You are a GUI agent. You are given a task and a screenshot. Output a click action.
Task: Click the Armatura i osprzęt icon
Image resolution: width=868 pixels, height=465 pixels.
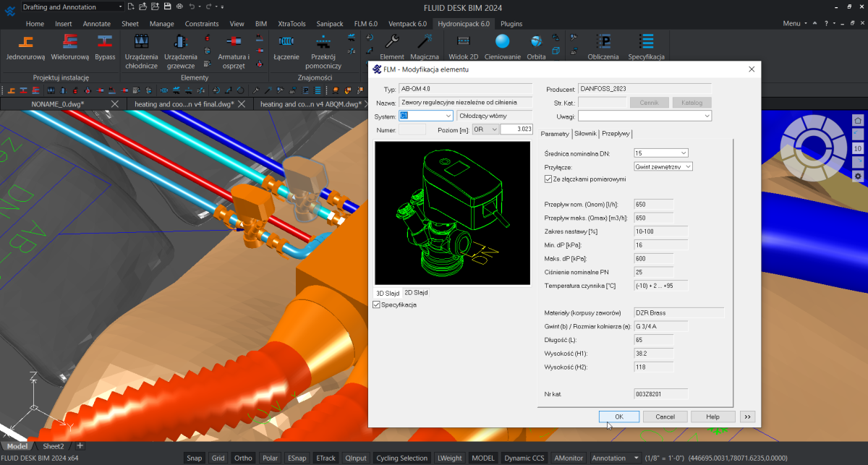point(233,42)
